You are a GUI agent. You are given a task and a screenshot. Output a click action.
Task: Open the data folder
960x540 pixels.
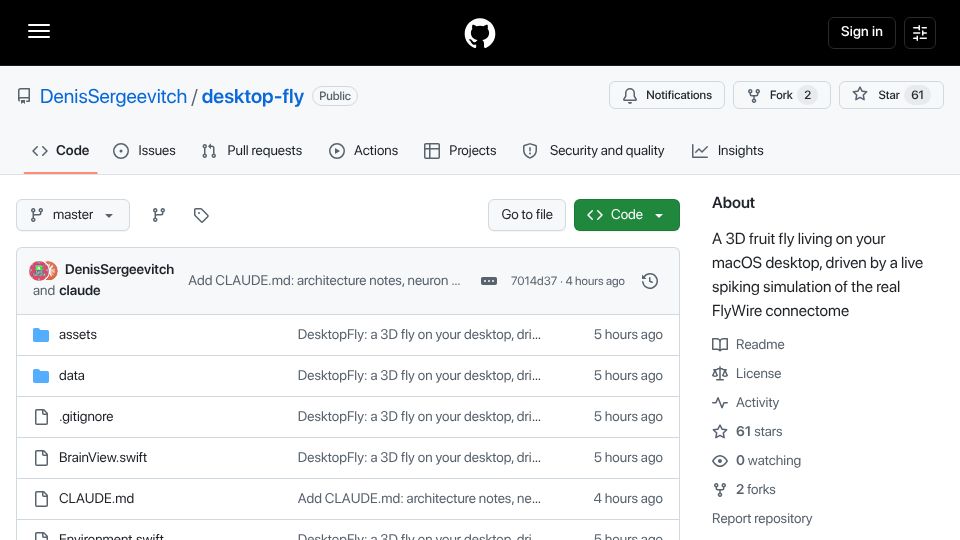(72, 375)
